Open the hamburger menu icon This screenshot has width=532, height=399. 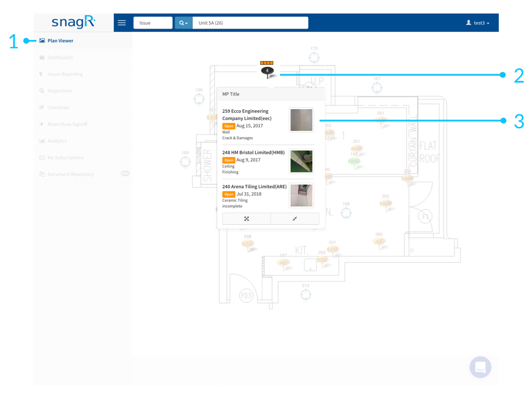tap(122, 23)
